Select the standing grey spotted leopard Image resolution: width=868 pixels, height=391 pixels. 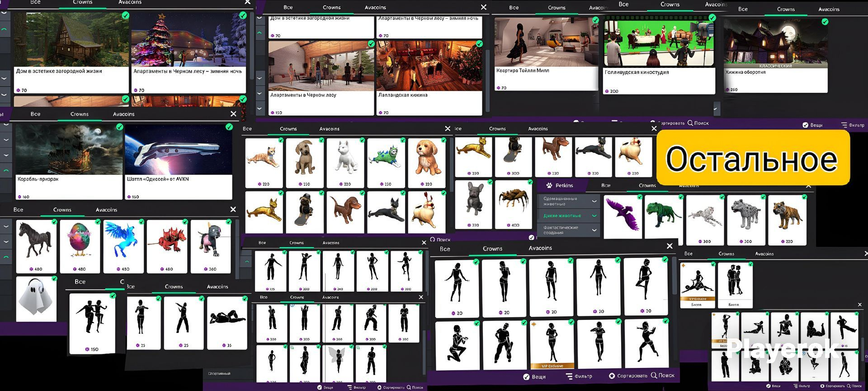click(x=746, y=220)
